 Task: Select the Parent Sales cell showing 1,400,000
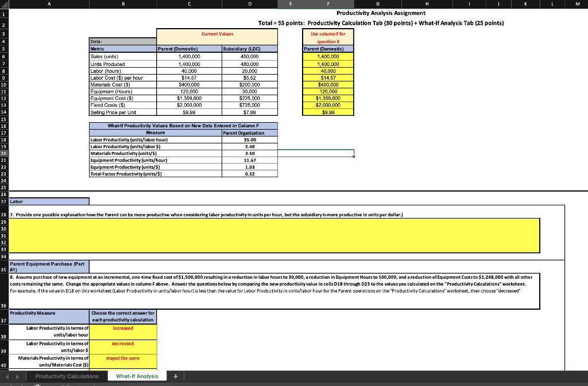coord(189,56)
